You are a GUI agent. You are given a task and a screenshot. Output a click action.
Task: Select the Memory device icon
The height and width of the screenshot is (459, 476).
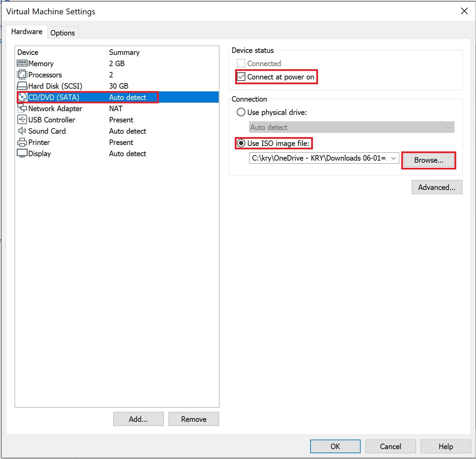pos(22,63)
